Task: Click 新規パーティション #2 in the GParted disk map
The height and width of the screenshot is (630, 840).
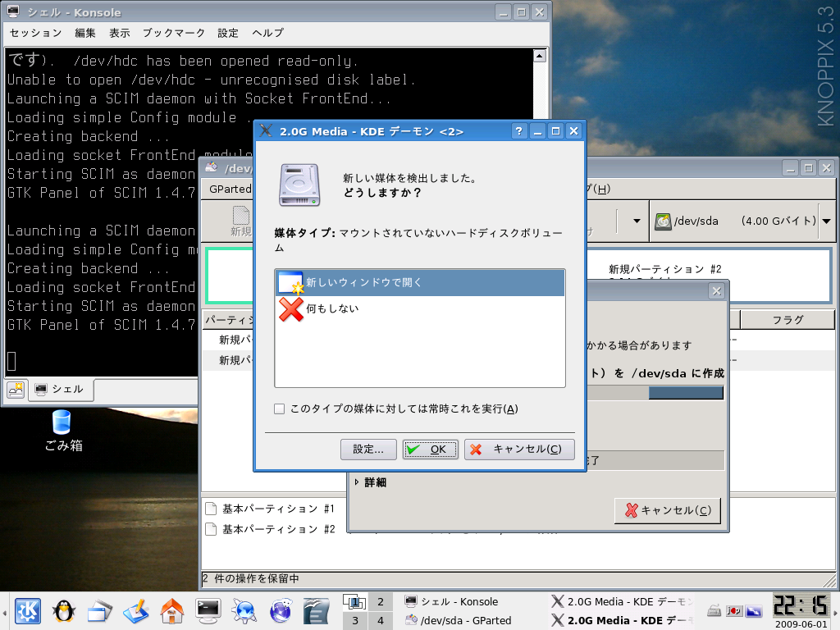Action: coord(664,269)
